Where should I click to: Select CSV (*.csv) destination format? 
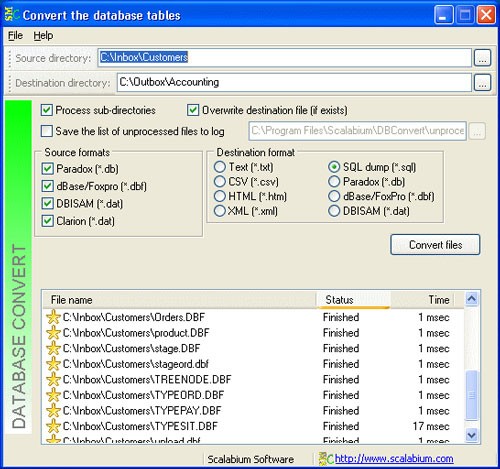pyautogui.click(x=220, y=182)
